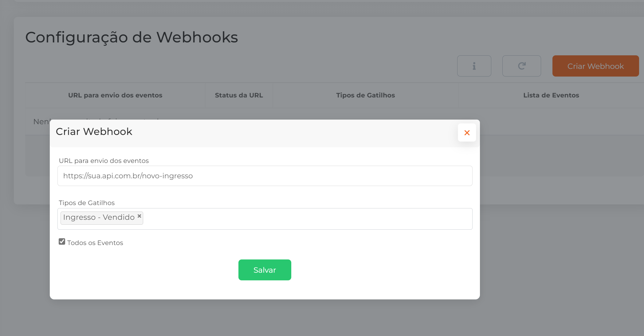Click URL para envio dos eventos column header
This screenshot has height=336, width=644.
point(115,95)
